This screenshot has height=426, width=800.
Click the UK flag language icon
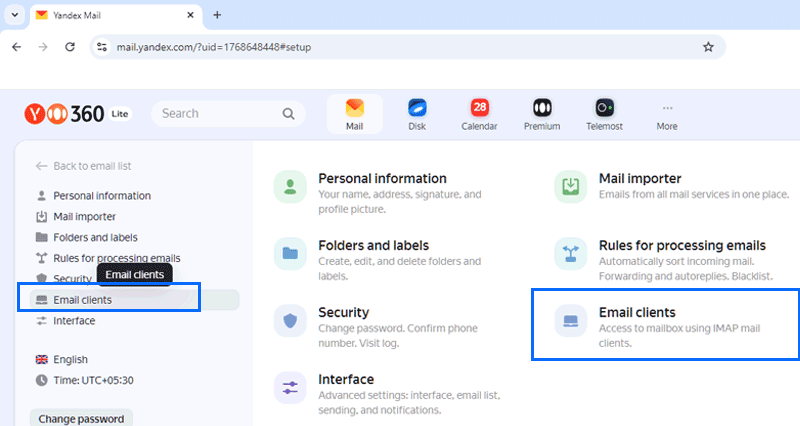tap(41, 360)
